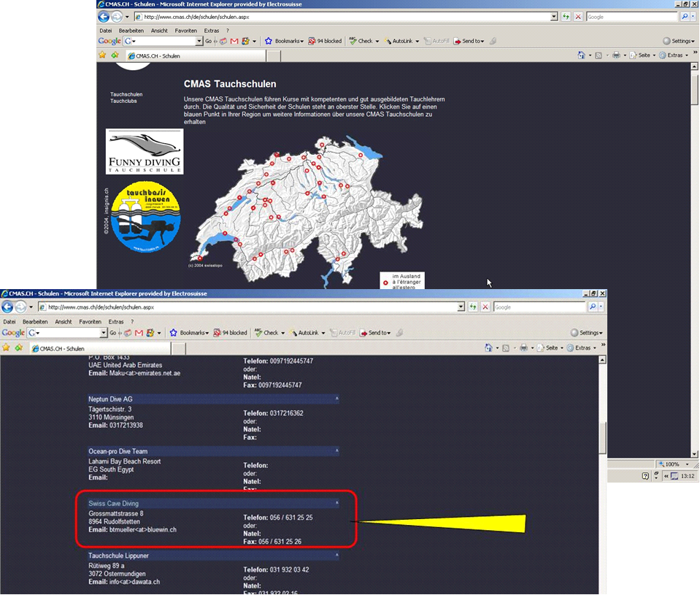Click Funny Diving Tauchschule banner
This screenshot has width=700, height=595.
tap(145, 152)
